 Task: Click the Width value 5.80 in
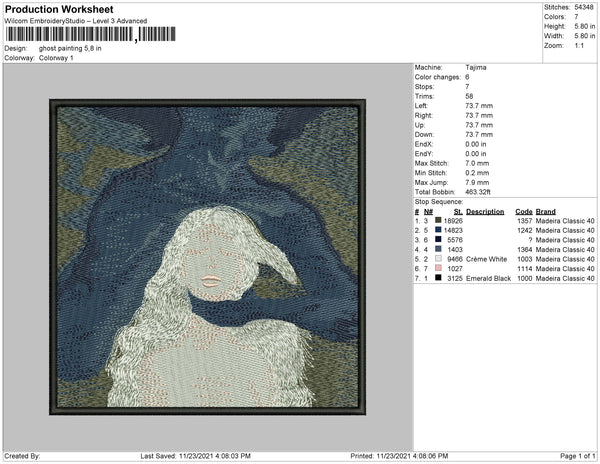click(585, 36)
